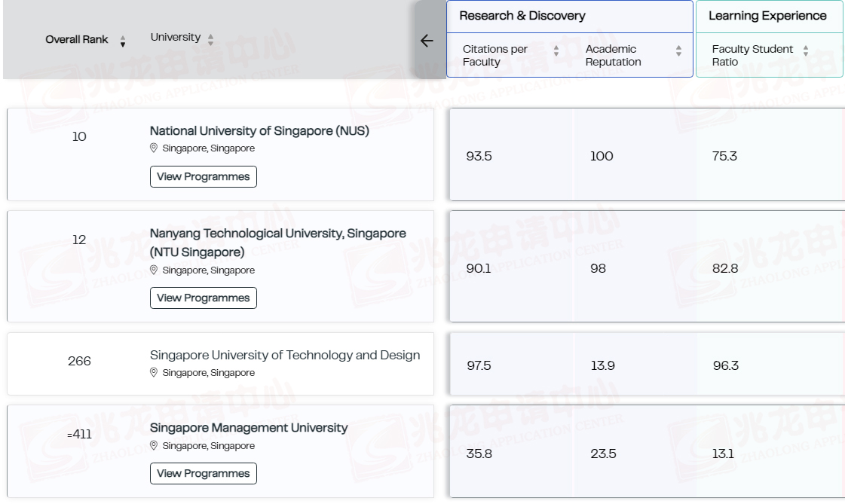Select NTU citations score 90.1
Screen dimensions: 845x504
coord(479,268)
